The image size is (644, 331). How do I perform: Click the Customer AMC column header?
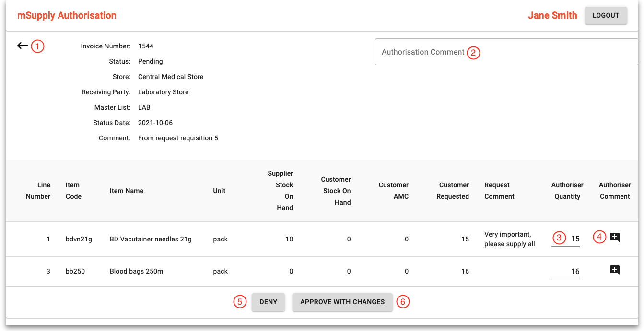[x=394, y=191]
